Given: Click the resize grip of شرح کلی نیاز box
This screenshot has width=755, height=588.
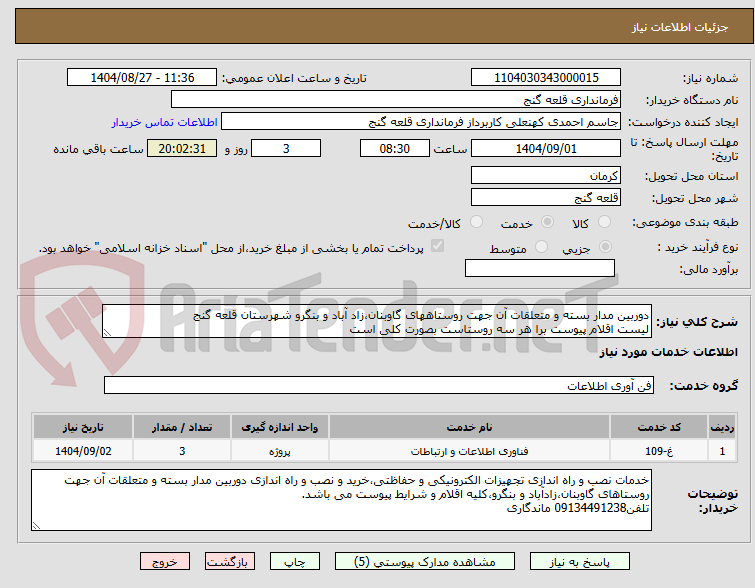Looking at the screenshot, I should pos(107,333).
